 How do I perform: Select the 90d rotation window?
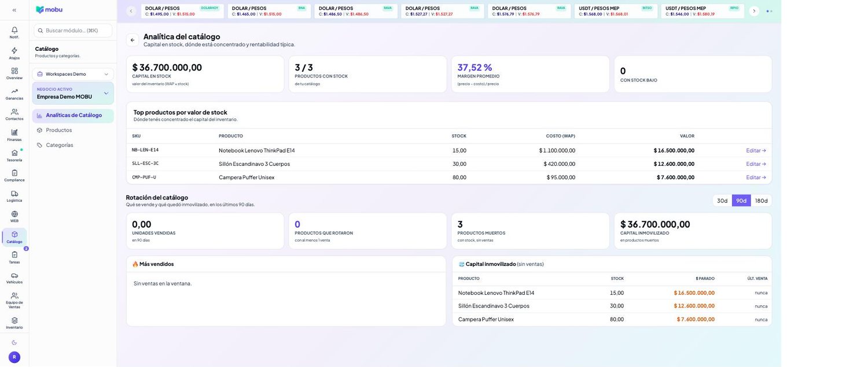(x=741, y=201)
